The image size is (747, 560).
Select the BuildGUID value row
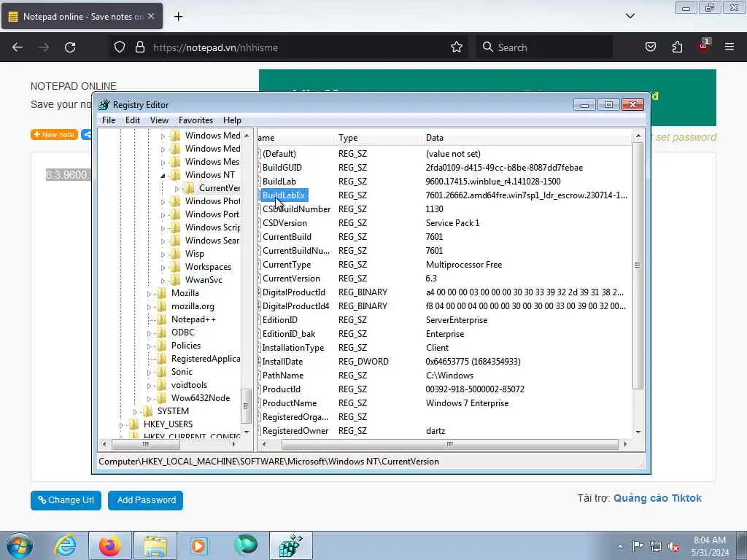pos(282,168)
